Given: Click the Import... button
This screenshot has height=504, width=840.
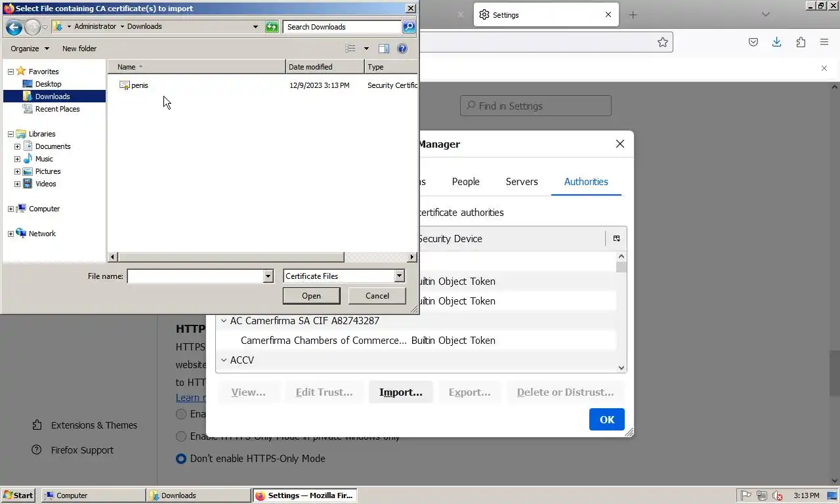Looking at the screenshot, I should pyautogui.click(x=401, y=392).
